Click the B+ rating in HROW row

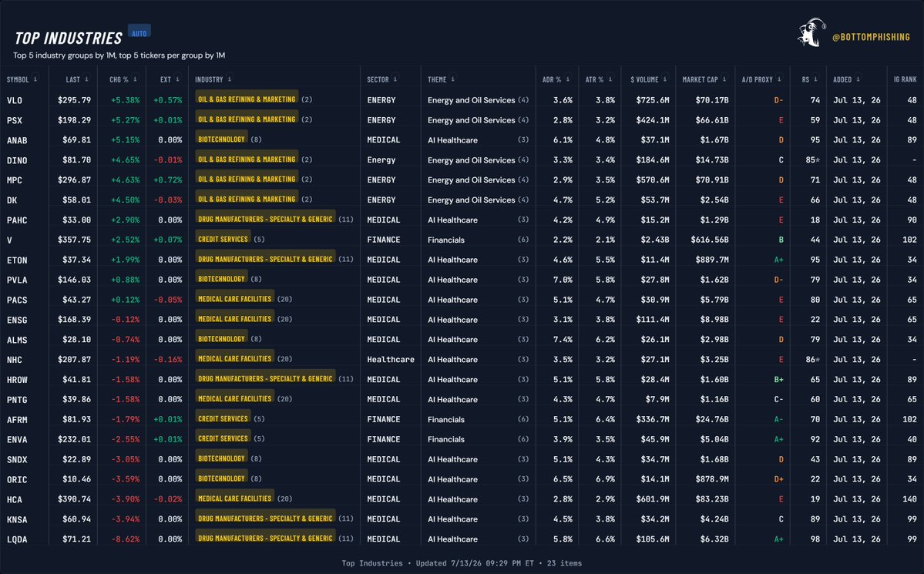pyautogui.click(x=778, y=380)
